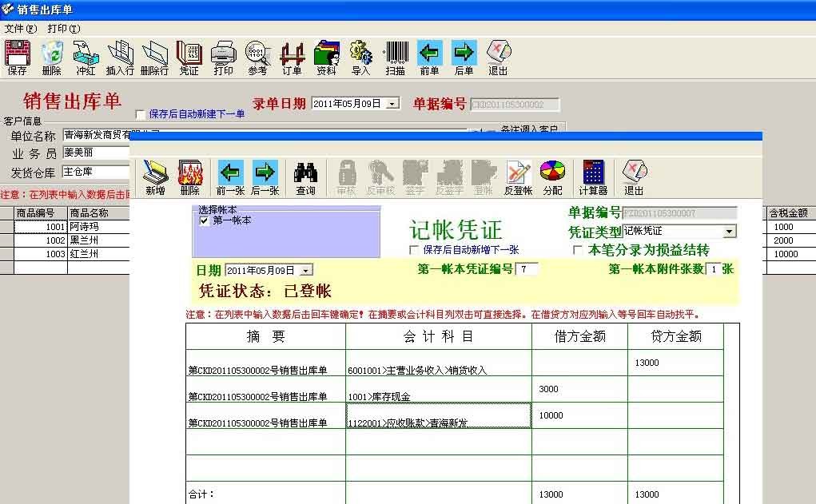Click the 反登帐 unpost icon
The width and height of the screenshot is (816, 504).
[x=518, y=176]
